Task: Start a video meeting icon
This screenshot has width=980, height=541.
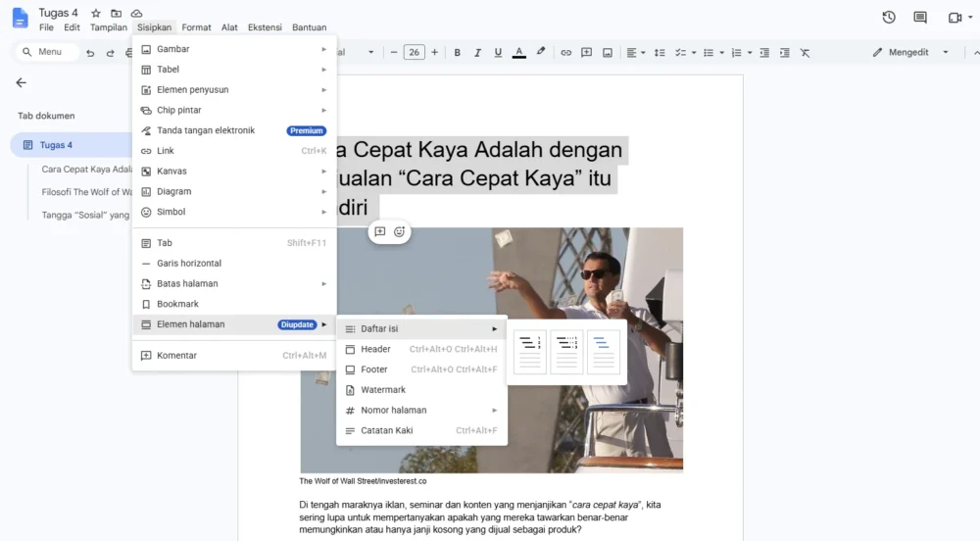Action: point(955,18)
